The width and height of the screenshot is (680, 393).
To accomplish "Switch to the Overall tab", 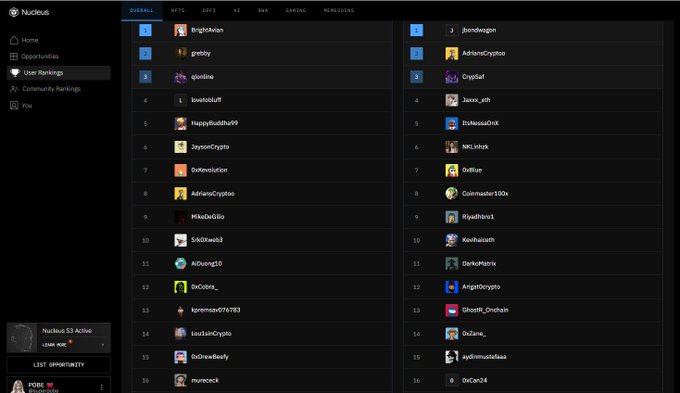I will (142, 10).
